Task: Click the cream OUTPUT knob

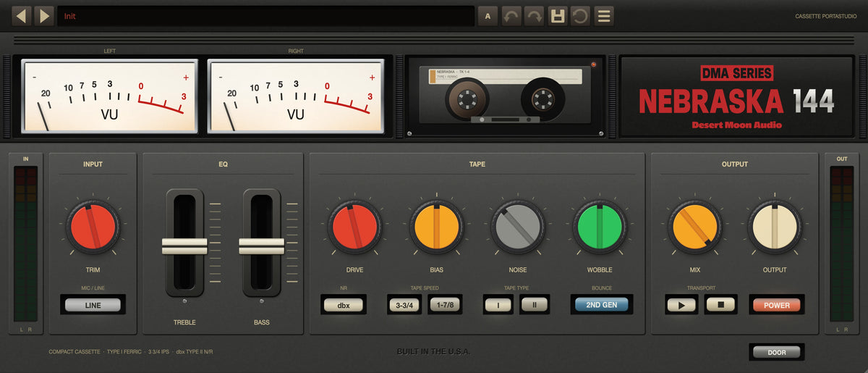Action: pyautogui.click(x=775, y=227)
